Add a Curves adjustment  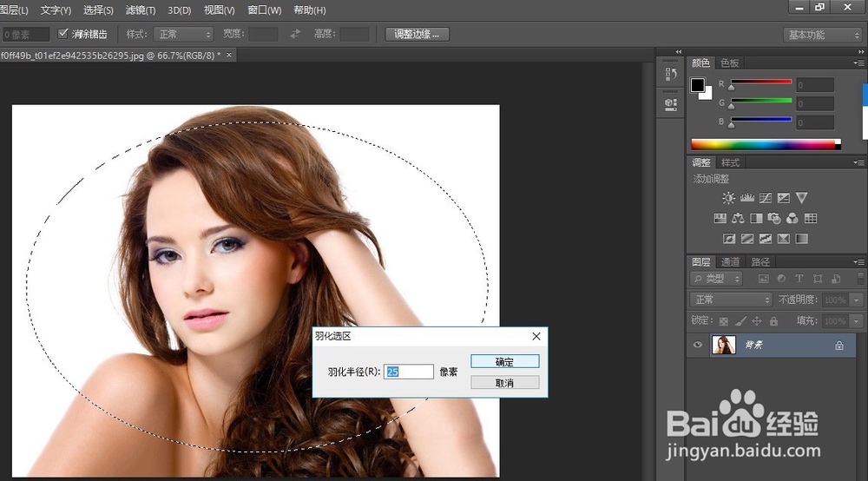[x=766, y=198]
